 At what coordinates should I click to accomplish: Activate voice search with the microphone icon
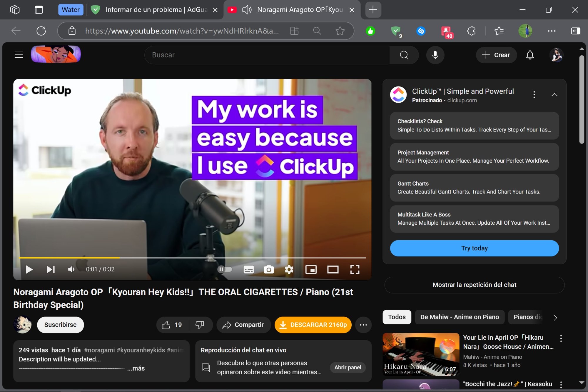(x=435, y=55)
